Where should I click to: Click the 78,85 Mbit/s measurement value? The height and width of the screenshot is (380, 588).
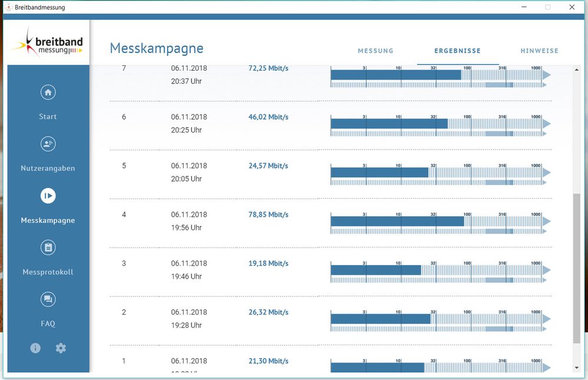(x=268, y=214)
